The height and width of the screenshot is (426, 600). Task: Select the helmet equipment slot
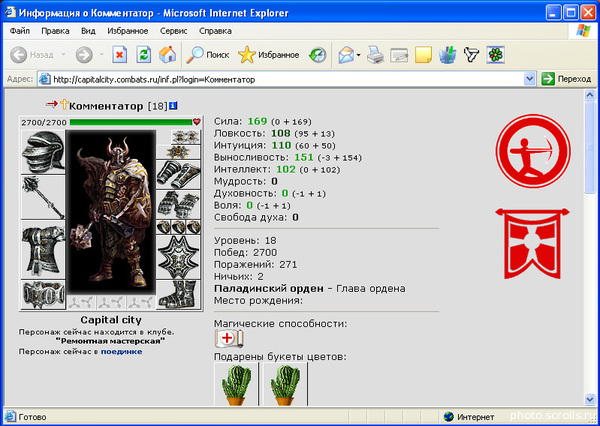click(x=43, y=152)
